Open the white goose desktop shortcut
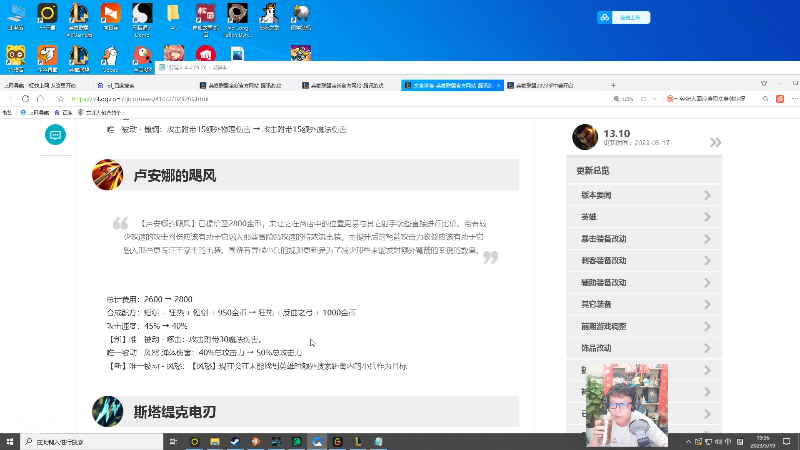The height and width of the screenshot is (450, 800). [x=110, y=58]
